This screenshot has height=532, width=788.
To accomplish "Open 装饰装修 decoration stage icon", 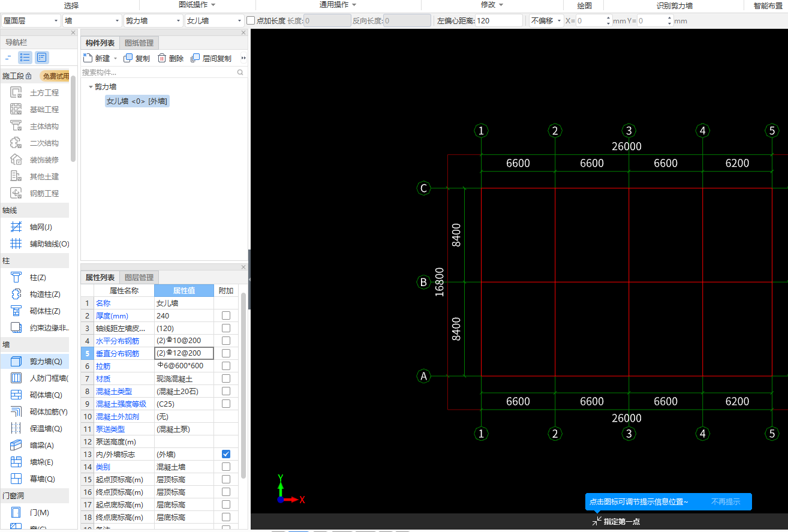I will (x=17, y=160).
